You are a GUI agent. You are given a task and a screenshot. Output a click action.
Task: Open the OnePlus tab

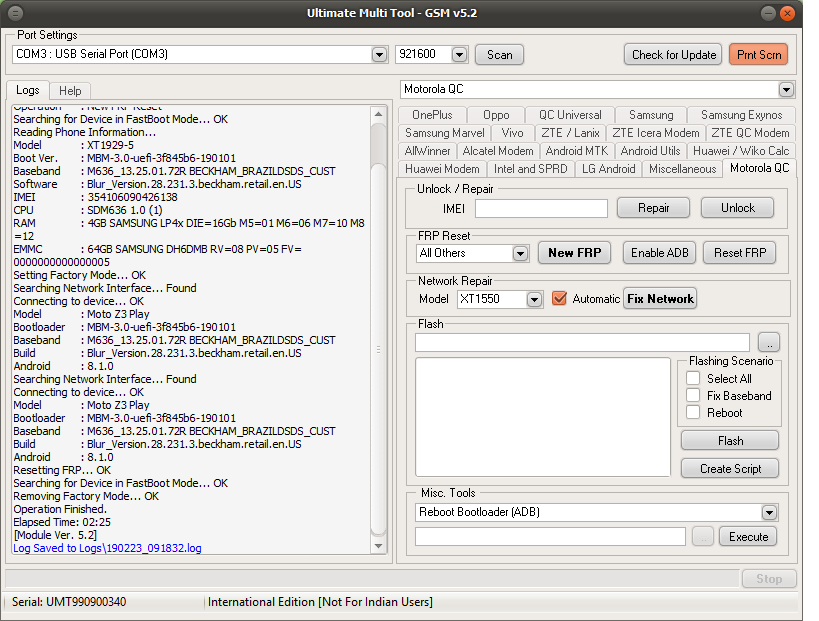[x=432, y=115]
